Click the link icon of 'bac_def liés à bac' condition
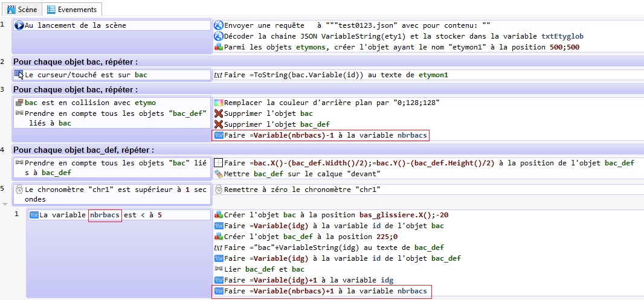The width and height of the screenshot is (644, 300). pyautogui.click(x=19, y=113)
